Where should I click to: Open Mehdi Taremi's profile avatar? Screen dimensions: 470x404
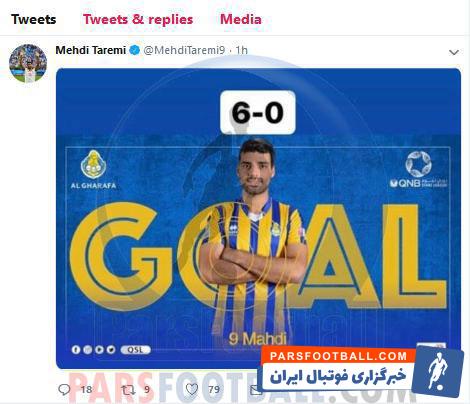point(28,63)
